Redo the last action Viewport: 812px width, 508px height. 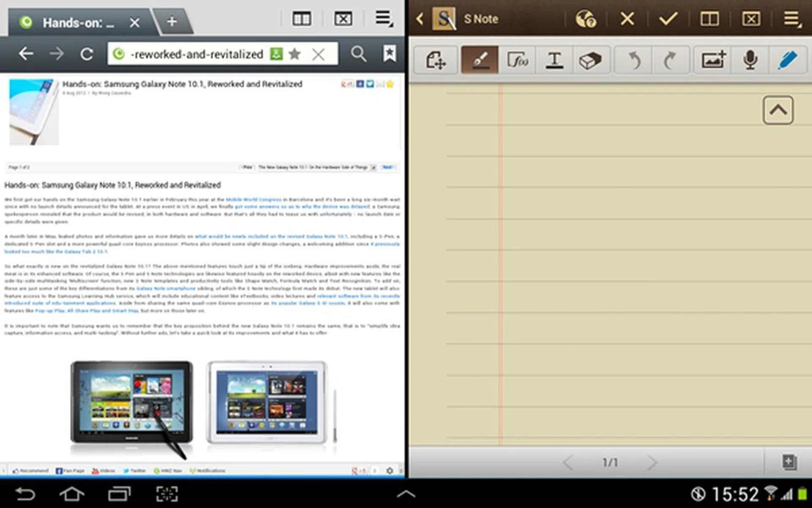click(x=670, y=60)
